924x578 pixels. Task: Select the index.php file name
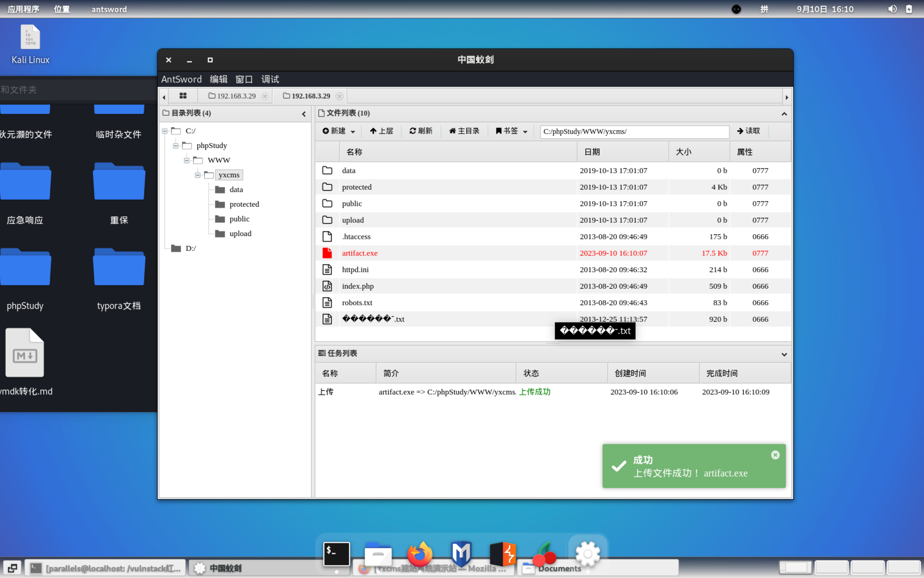pyautogui.click(x=358, y=286)
